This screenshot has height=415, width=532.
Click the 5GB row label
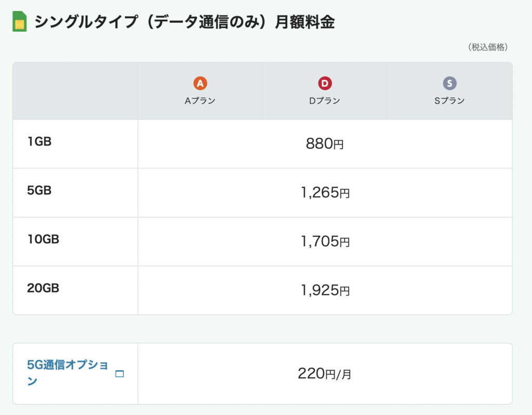point(39,190)
